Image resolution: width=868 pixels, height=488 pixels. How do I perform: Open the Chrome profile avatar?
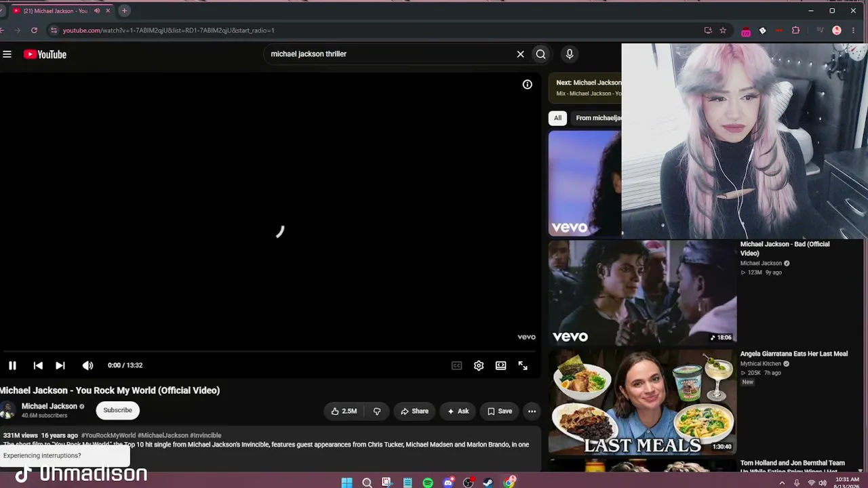tap(837, 30)
